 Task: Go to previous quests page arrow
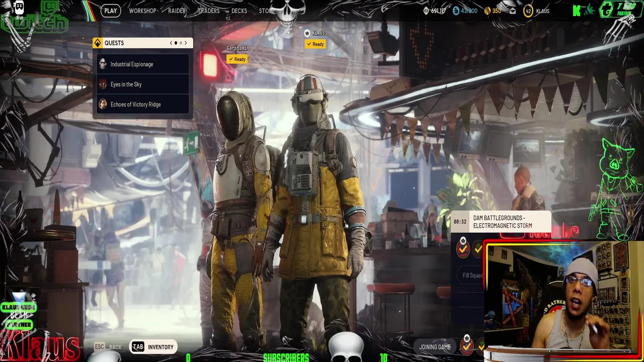point(171,43)
